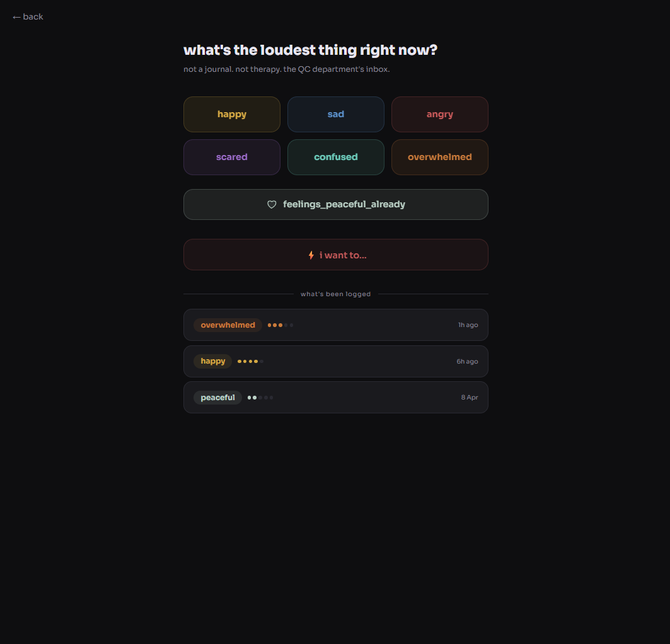Click the intensity dots on overwhelmed entry

click(280, 325)
